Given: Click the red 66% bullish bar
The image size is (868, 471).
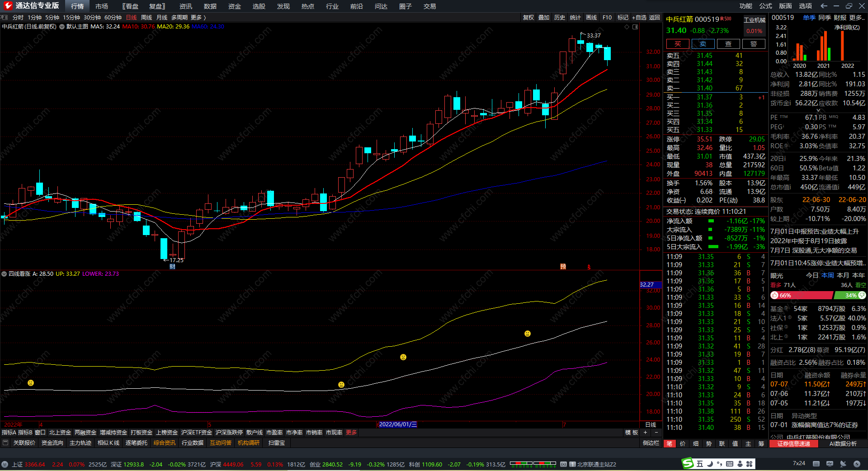Looking at the screenshot, I should click(802, 296).
